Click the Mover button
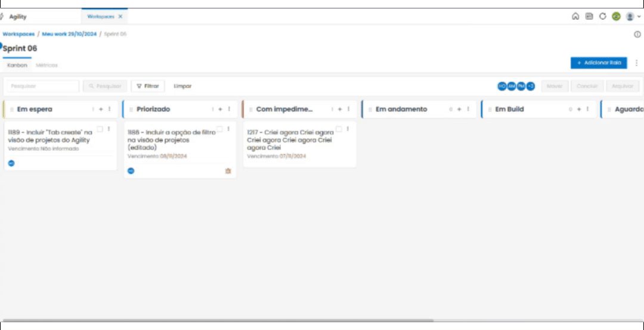 [555, 86]
